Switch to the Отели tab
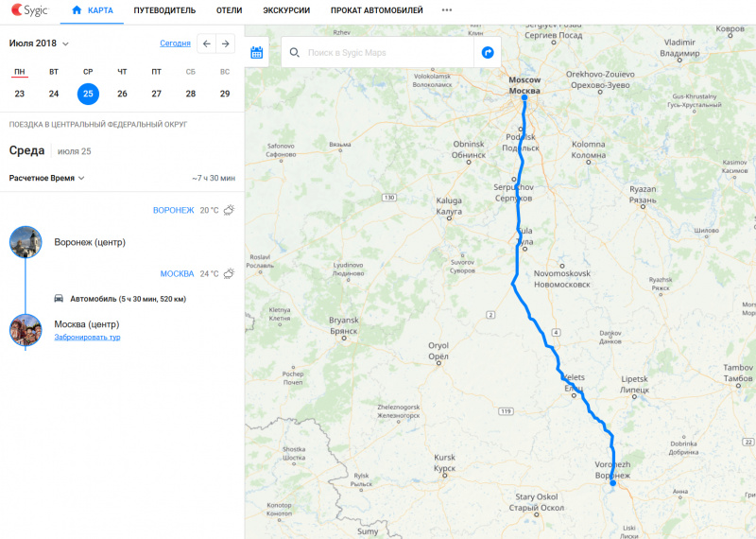This screenshot has height=539, width=756. coord(229,10)
